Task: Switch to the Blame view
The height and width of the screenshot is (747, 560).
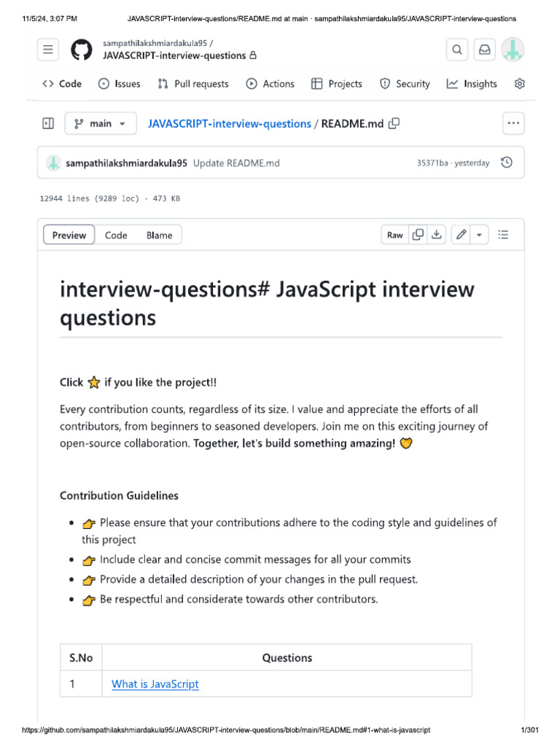Action: [159, 235]
